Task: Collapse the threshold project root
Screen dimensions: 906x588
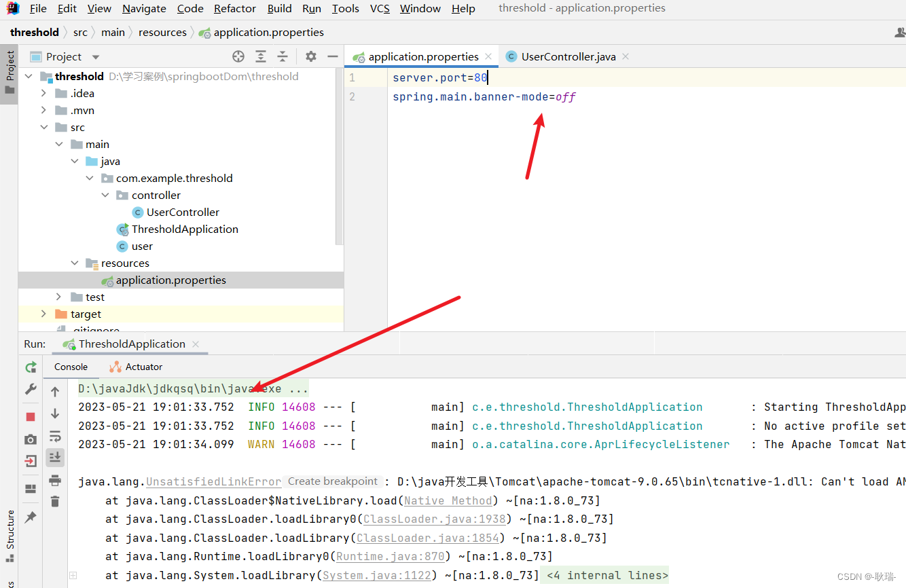Action: point(29,76)
